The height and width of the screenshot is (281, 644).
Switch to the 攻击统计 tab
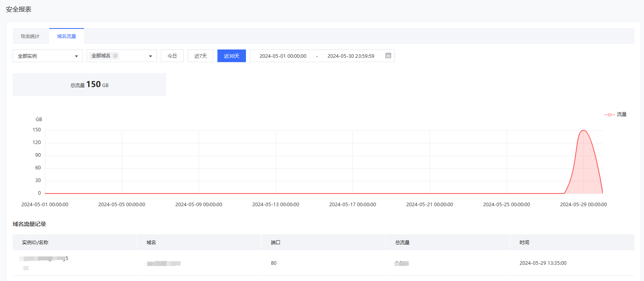pos(30,36)
